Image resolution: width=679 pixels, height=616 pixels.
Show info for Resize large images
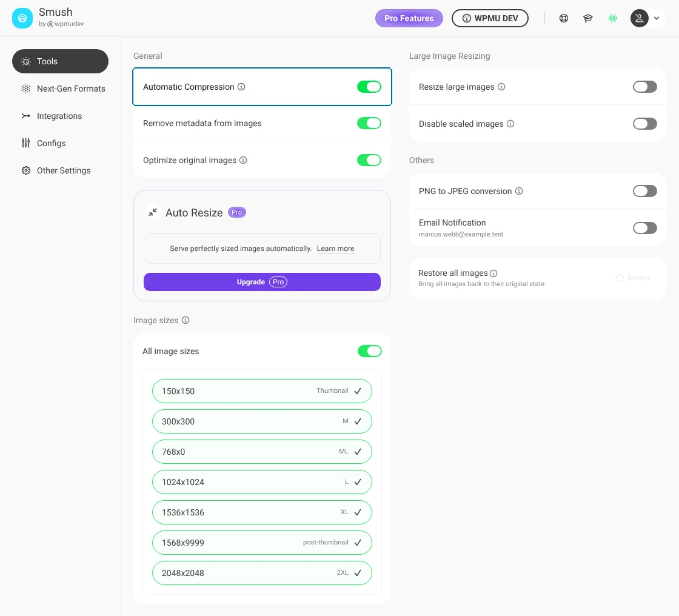[x=501, y=87]
